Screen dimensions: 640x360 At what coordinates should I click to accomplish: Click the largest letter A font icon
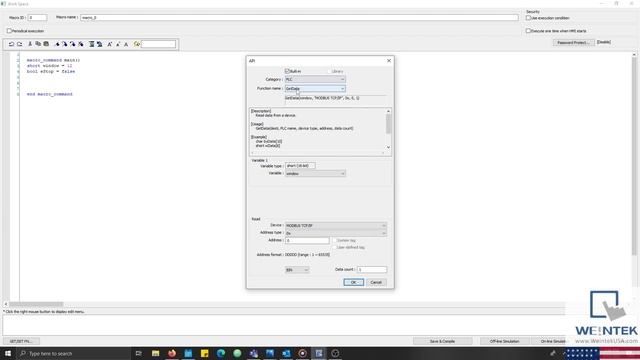pos(109,44)
